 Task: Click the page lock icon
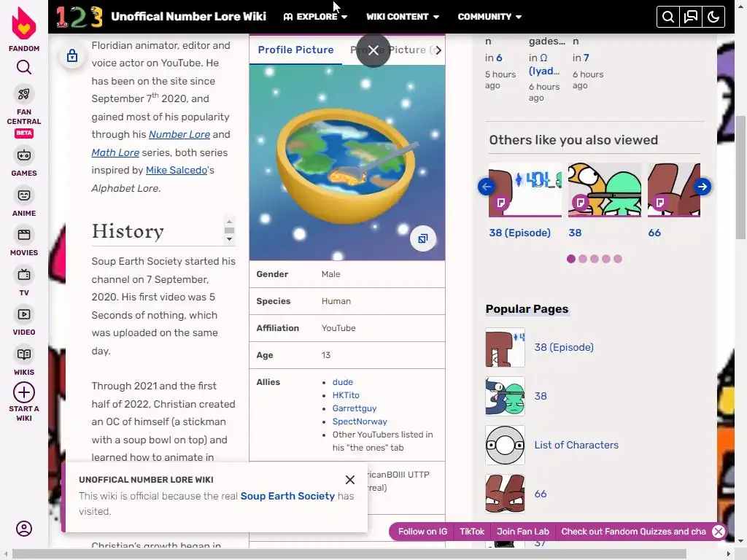72,55
